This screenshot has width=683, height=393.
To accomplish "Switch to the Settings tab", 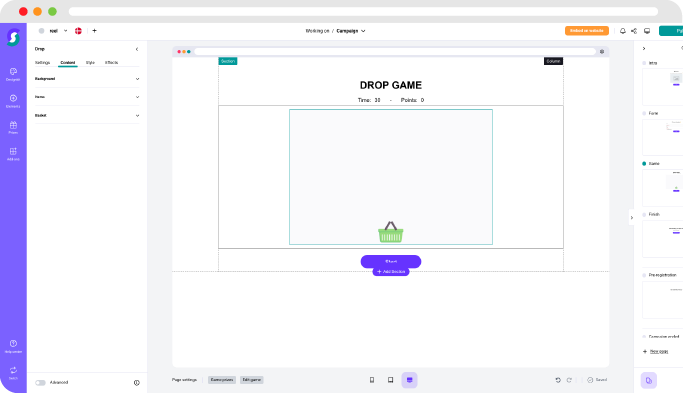I will (x=42, y=63).
